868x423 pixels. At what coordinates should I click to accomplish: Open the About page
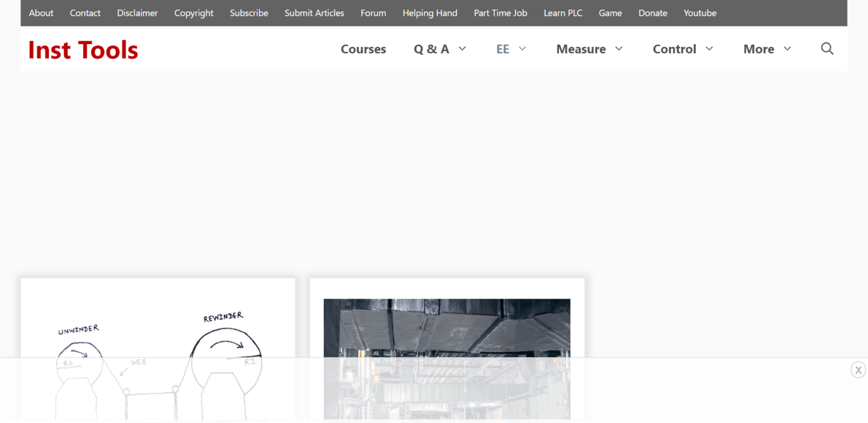coord(41,12)
